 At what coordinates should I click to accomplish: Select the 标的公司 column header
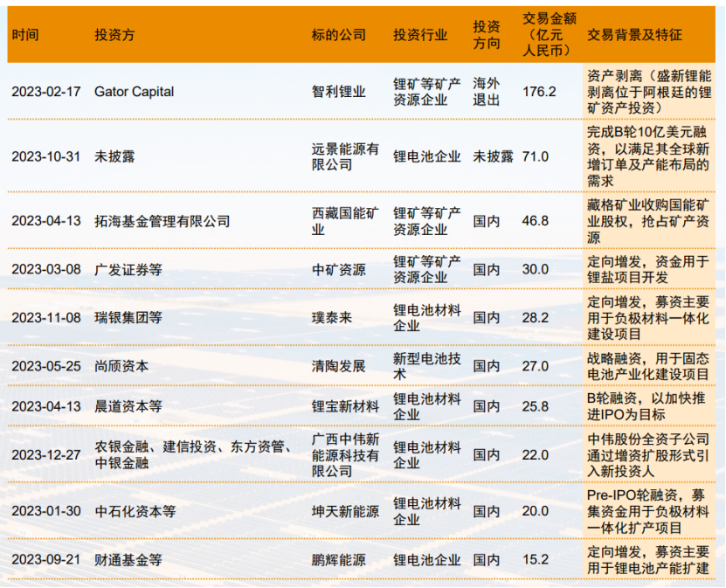(339, 36)
